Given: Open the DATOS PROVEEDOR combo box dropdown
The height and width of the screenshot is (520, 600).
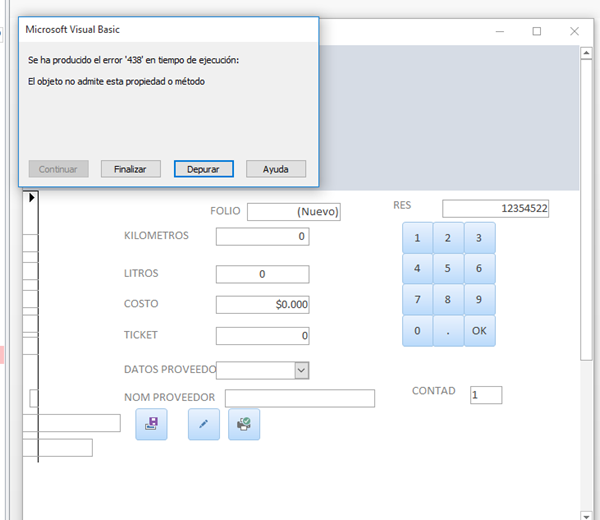Looking at the screenshot, I should point(302,370).
